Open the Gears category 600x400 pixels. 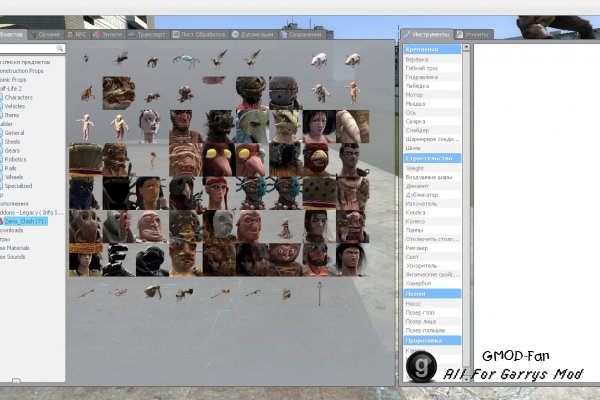pyautogui.click(x=12, y=150)
